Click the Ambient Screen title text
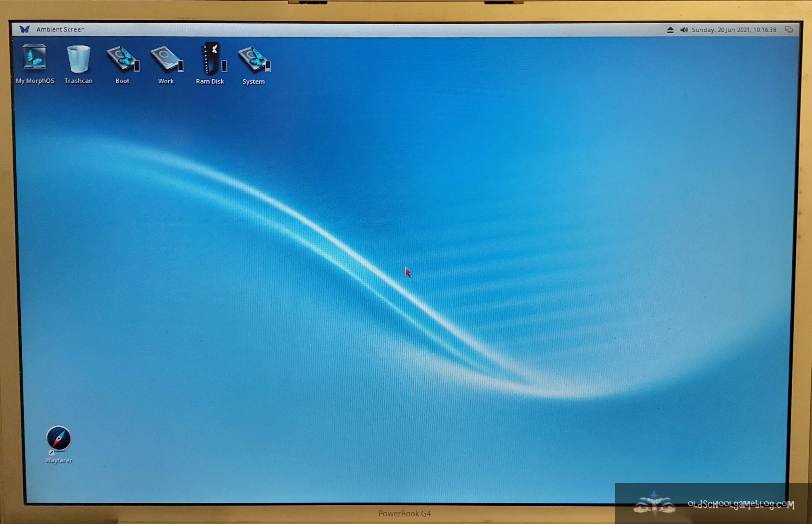The image size is (812, 524). click(61, 30)
